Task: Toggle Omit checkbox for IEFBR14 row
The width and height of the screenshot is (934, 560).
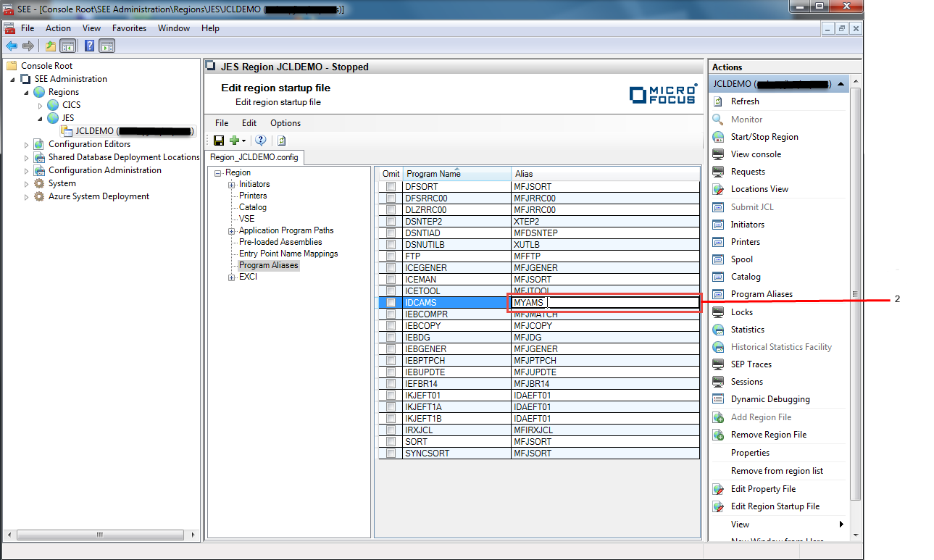Action: [x=391, y=384]
